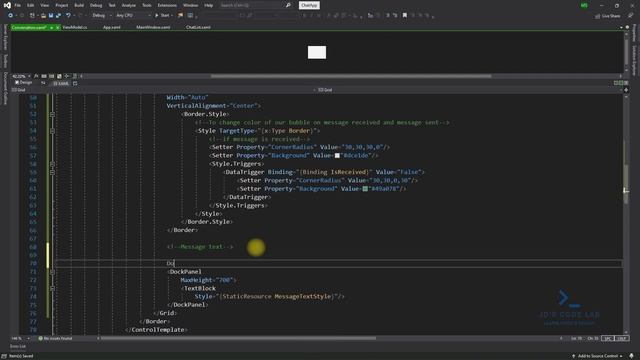Viewport: 640px width, 360px height.
Task: Click the bookmark toolbar icon
Action: point(404,16)
